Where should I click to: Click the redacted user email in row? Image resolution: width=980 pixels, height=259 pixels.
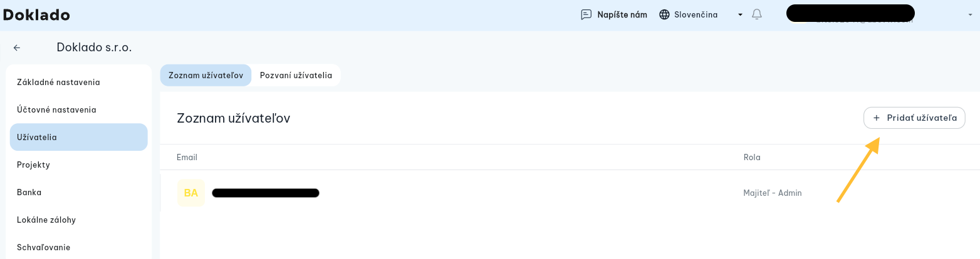[x=266, y=193]
